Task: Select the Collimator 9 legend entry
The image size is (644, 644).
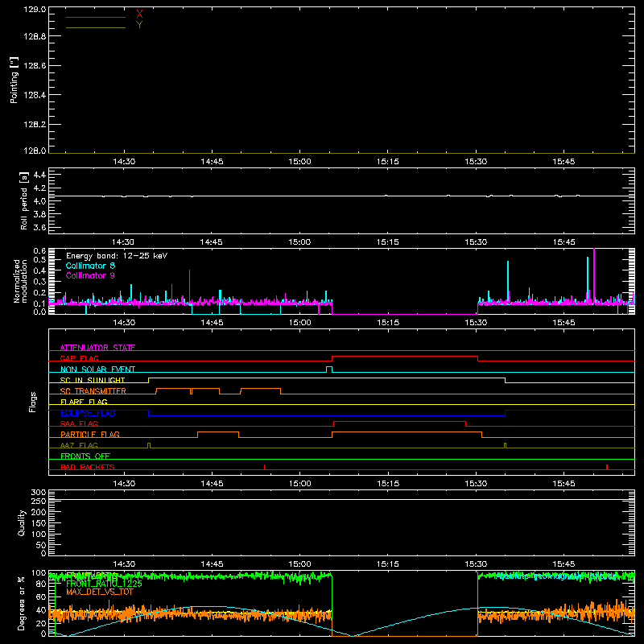Action: tap(90, 275)
